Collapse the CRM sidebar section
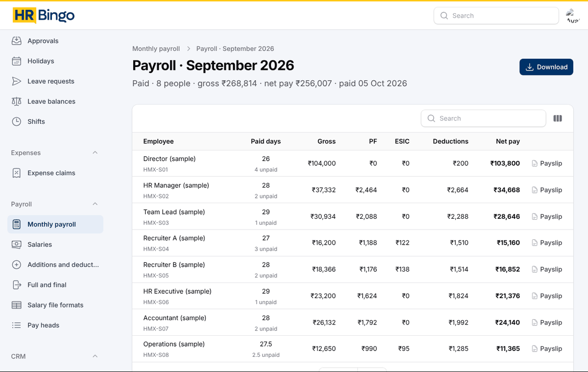The image size is (588, 372). coord(95,356)
